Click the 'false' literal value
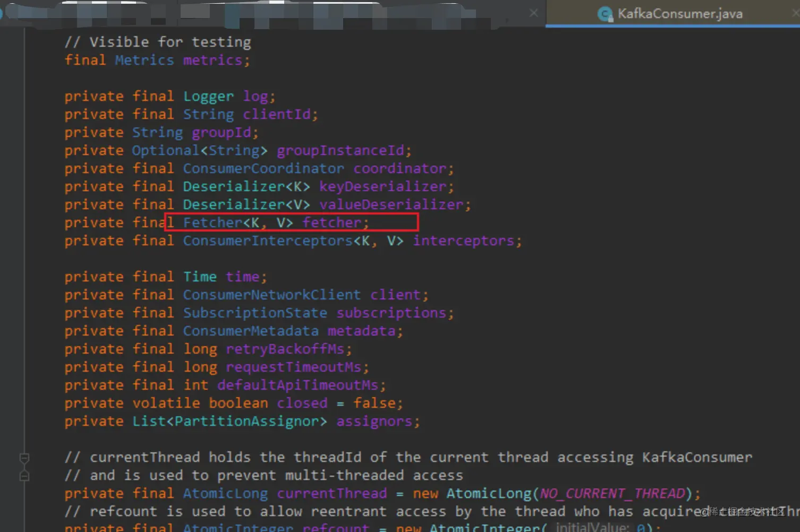 [375, 403]
